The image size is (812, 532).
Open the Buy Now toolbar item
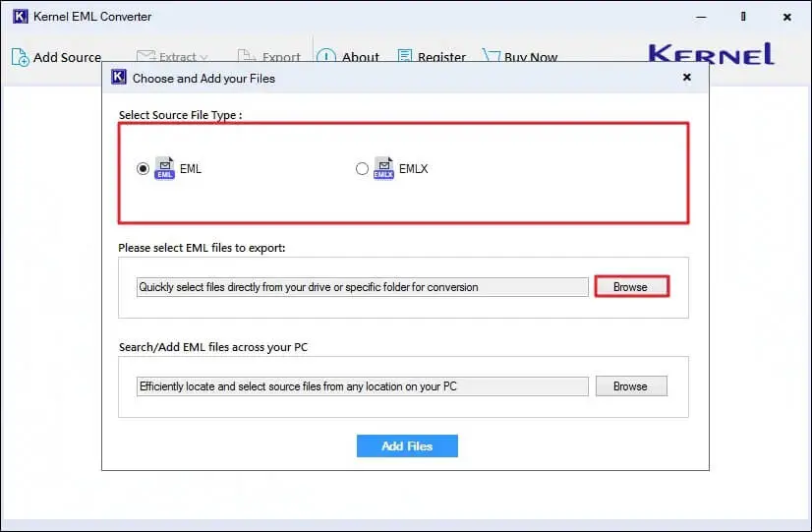519,56
